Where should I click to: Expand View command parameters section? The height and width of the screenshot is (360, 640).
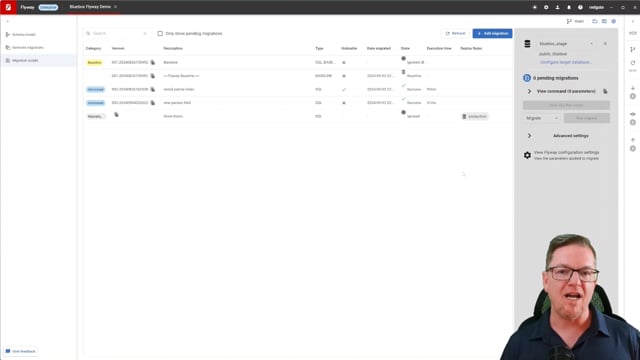click(x=529, y=91)
